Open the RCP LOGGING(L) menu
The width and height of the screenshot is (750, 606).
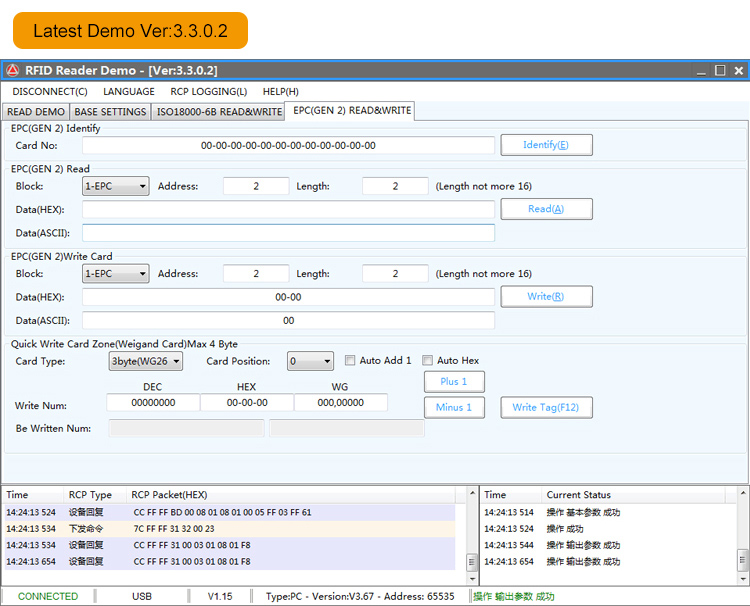(208, 92)
